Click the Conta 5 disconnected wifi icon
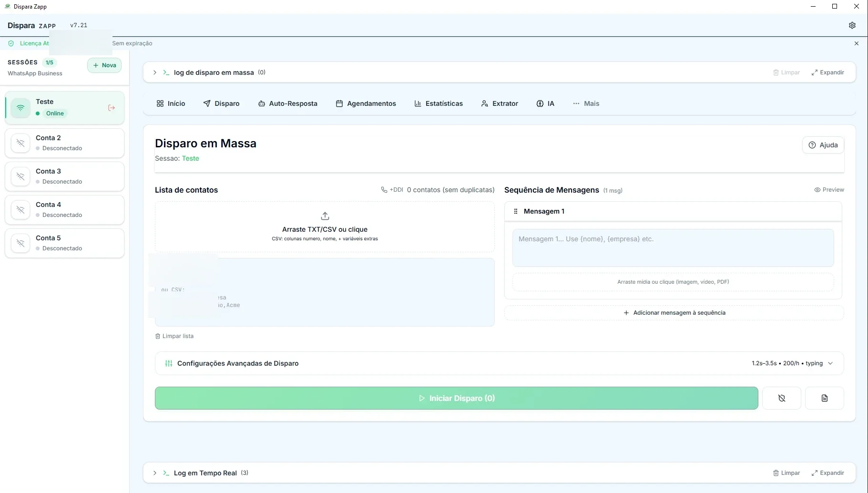The width and height of the screenshot is (868, 493). pyautogui.click(x=20, y=243)
